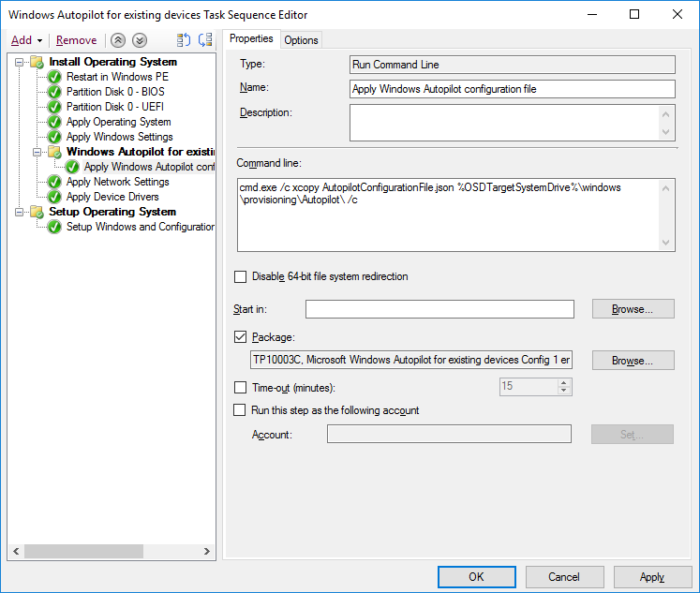Click the green check beside Apply Windows Autopilot configuration step
Image resolution: width=700 pixels, height=593 pixels.
click(x=72, y=168)
